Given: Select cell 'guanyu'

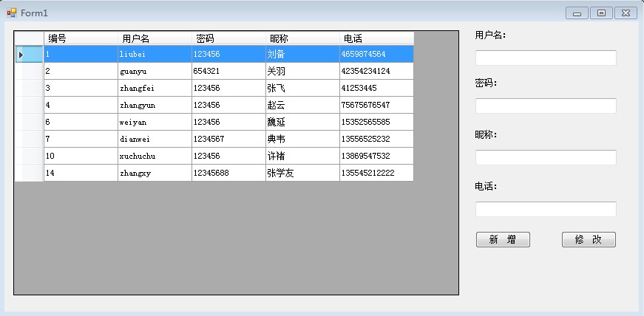Looking at the screenshot, I should click(155, 71).
